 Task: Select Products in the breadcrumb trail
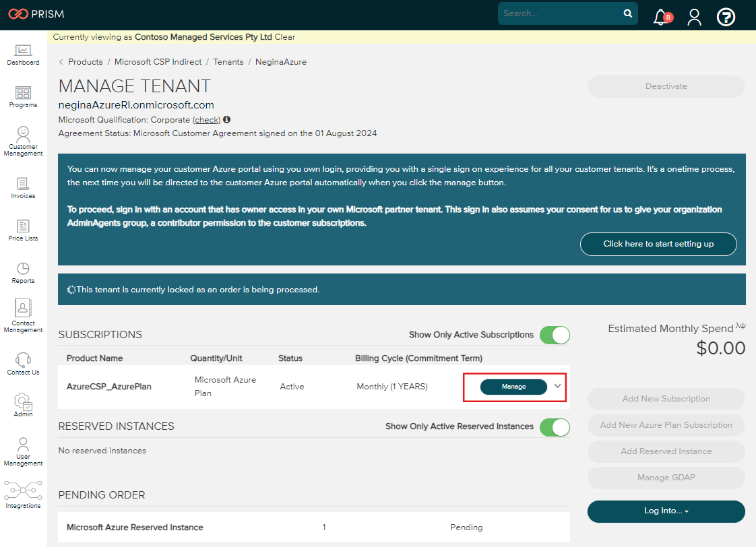point(85,61)
